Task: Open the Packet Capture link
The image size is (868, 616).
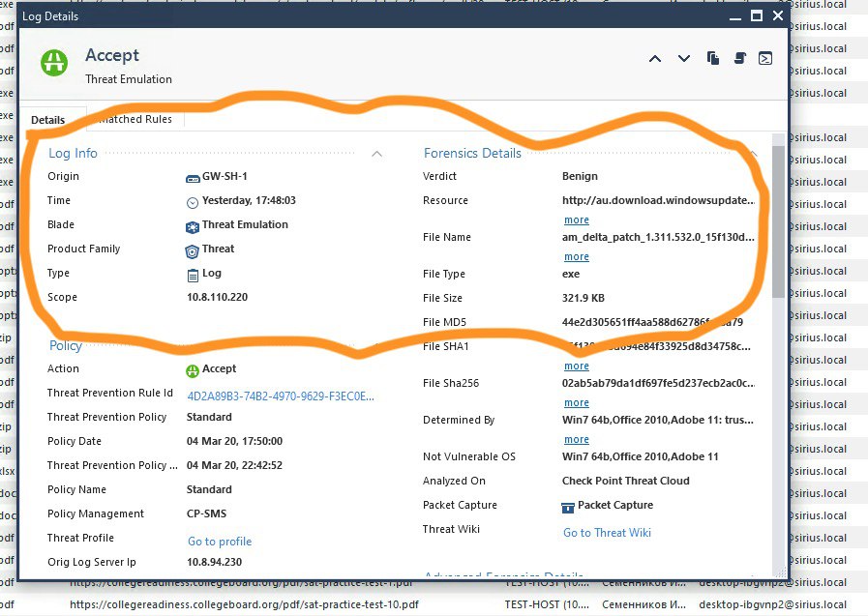Action: tap(615, 505)
